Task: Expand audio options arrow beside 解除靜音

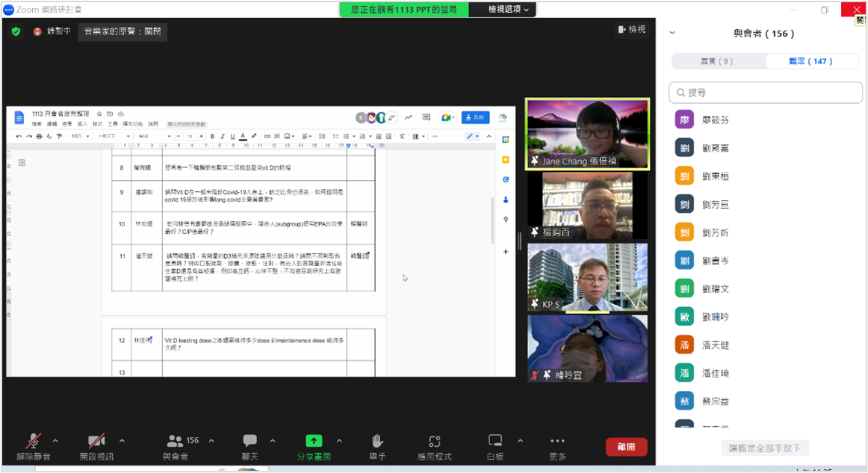Action: pos(55,441)
